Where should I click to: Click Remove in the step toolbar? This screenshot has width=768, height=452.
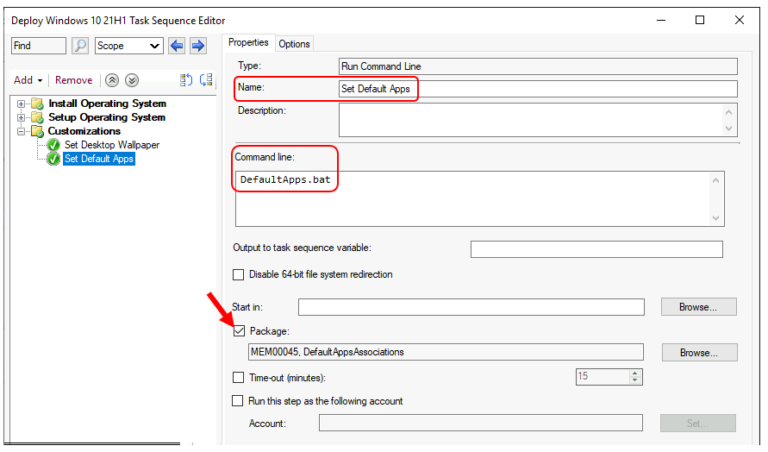[73, 80]
